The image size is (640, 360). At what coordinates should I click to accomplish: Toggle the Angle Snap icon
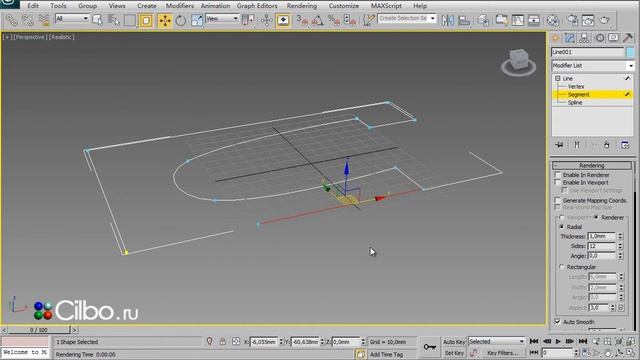pos(318,20)
